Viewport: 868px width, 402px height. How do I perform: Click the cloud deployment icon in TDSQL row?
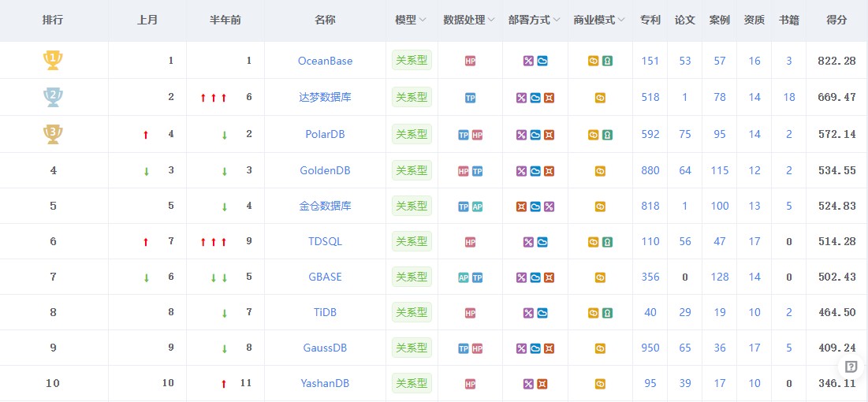[542, 242]
